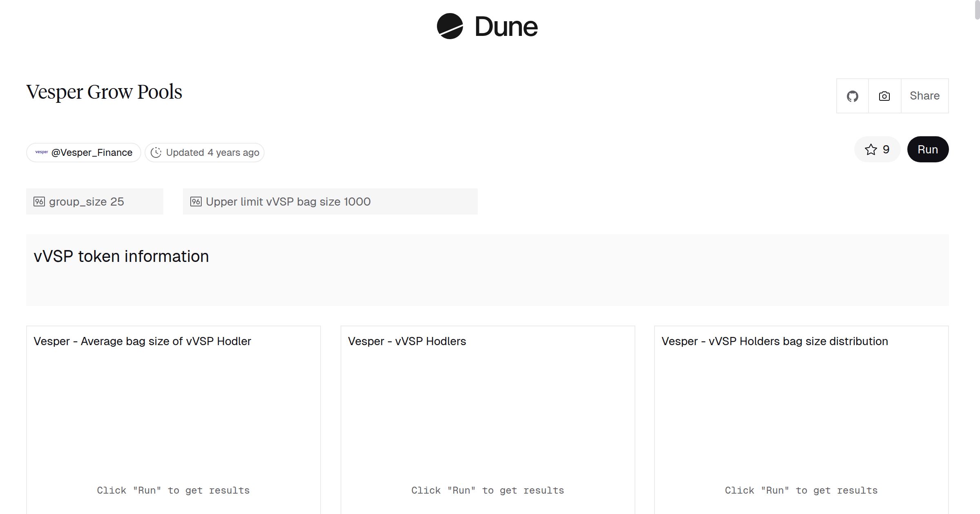
Task: Click the group_size parameter icon
Action: (39, 202)
